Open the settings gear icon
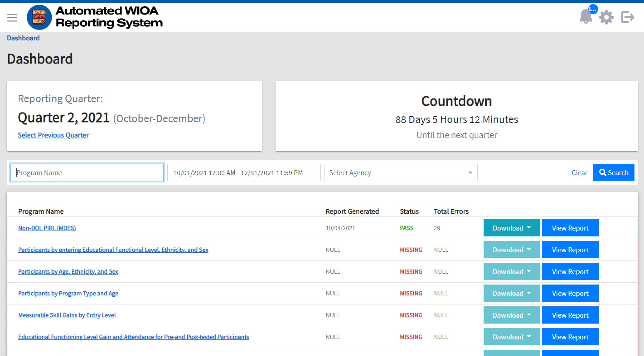The width and height of the screenshot is (644, 356). 606,17
